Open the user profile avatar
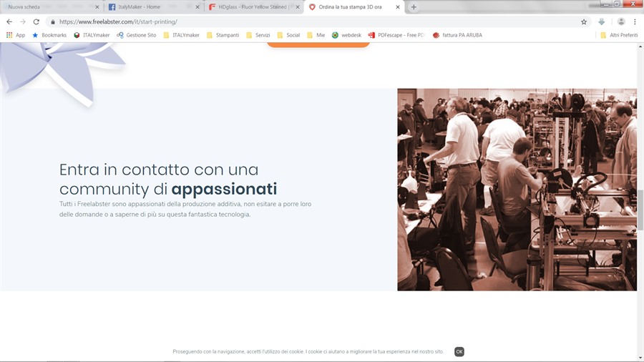Viewport: 644px width, 362px height. [x=621, y=21]
